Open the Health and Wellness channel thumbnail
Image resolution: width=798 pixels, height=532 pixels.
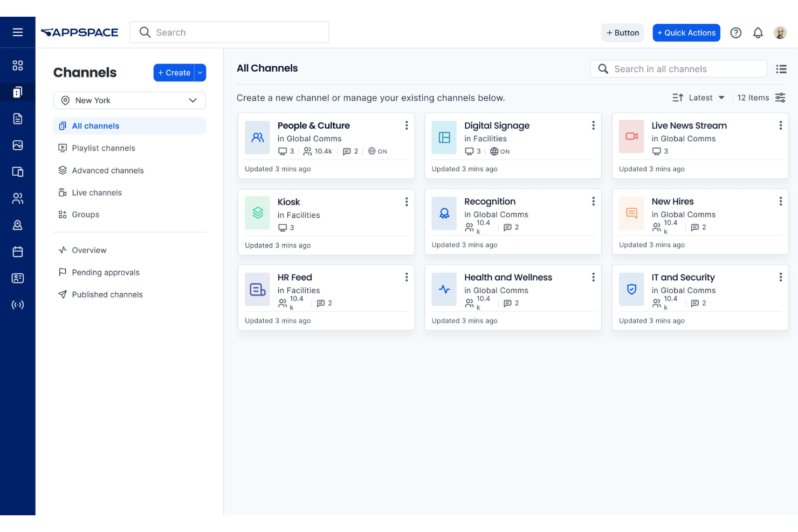444,289
